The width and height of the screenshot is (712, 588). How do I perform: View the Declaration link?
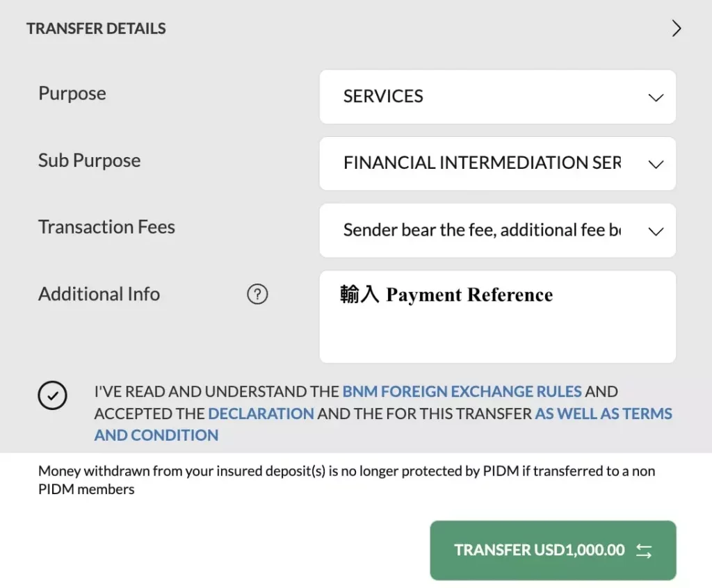coord(261,414)
